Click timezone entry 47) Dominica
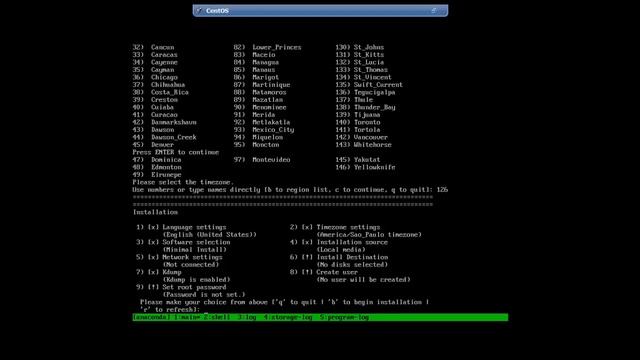 [x=157, y=160]
